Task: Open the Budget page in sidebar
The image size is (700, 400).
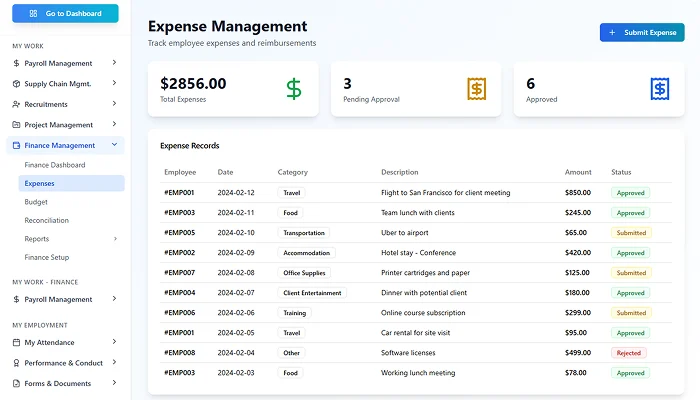Action: click(36, 202)
